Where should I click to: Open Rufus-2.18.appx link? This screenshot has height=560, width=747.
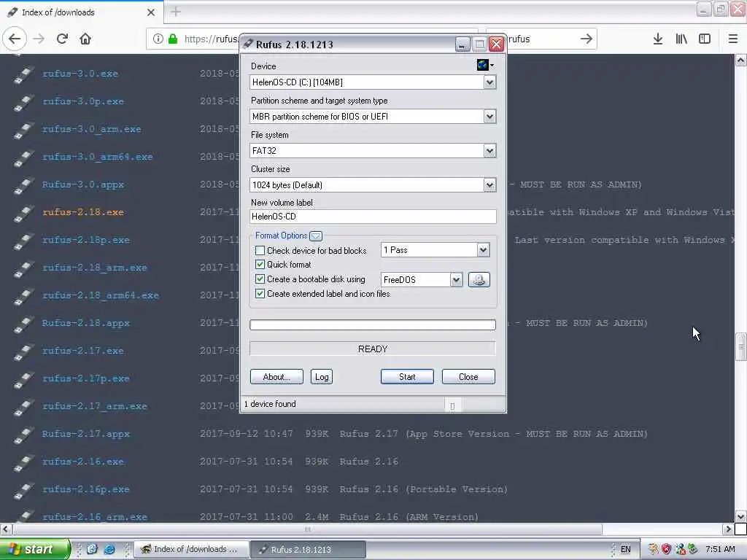click(x=86, y=323)
